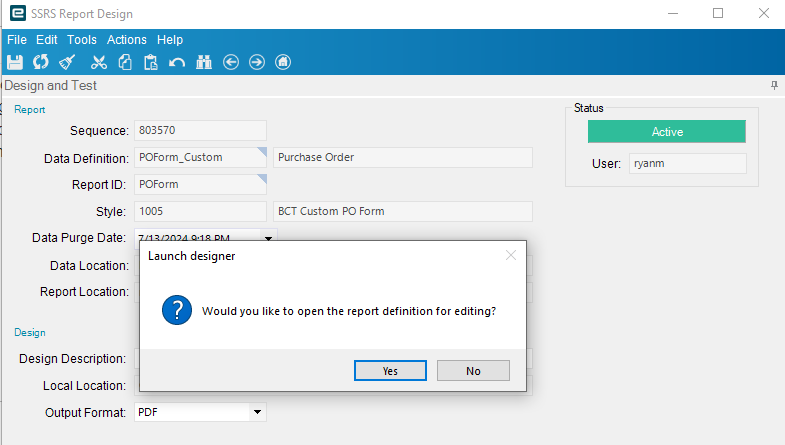Click the Forward arrow icon
This screenshot has width=785, height=445.
click(x=257, y=62)
